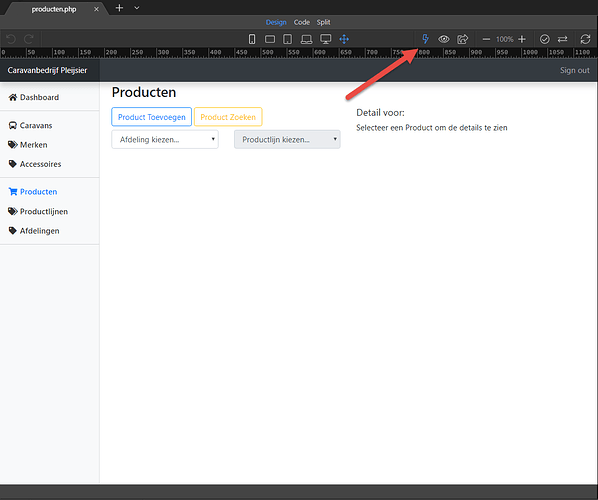The height and width of the screenshot is (500, 598).
Task: Switch to Split view
Action: click(323, 22)
